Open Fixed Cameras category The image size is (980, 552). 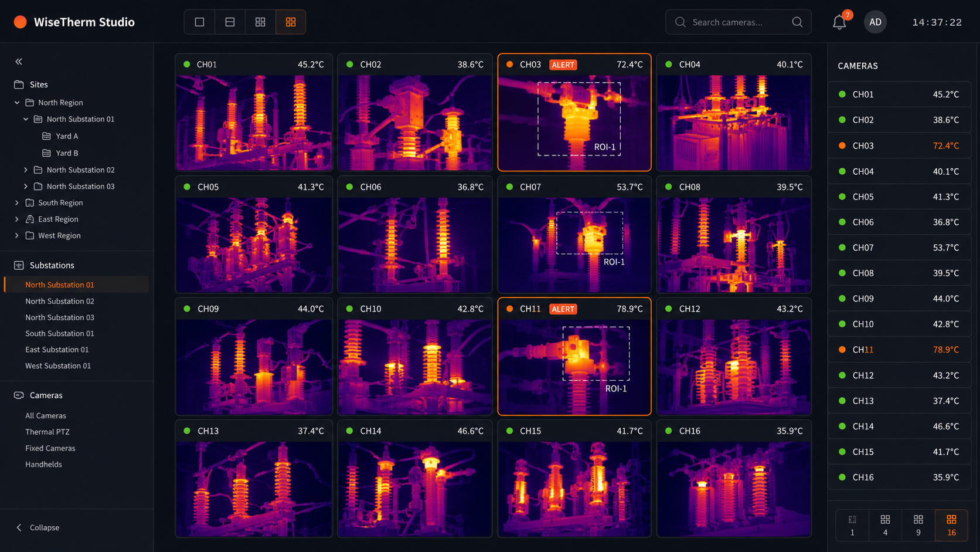pyautogui.click(x=50, y=448)
